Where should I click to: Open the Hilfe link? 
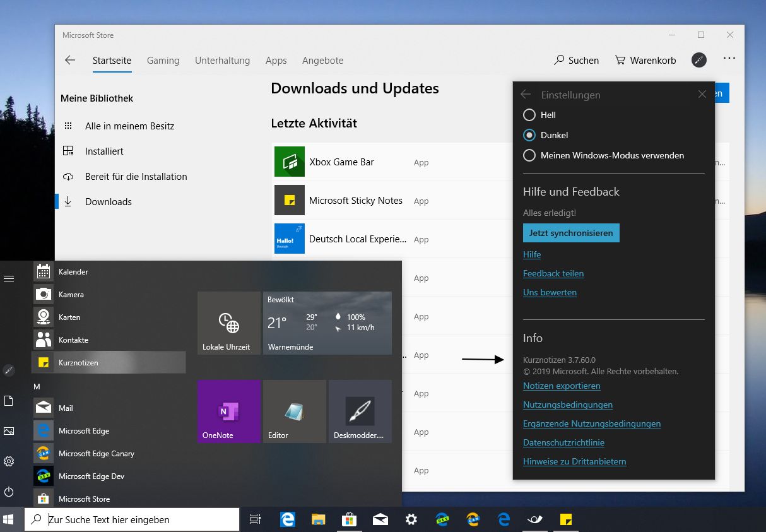(532, 254)
